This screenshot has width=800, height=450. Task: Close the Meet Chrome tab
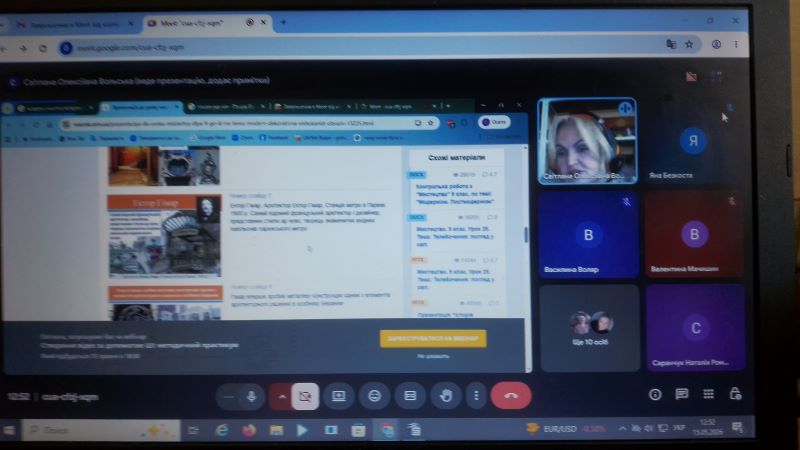coord(263,22)
